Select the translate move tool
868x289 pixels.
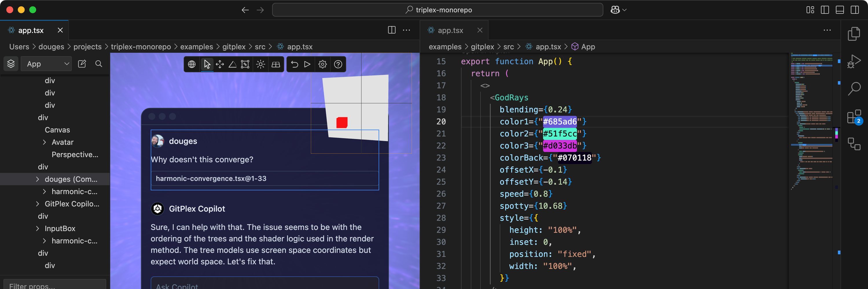point(220,64)
